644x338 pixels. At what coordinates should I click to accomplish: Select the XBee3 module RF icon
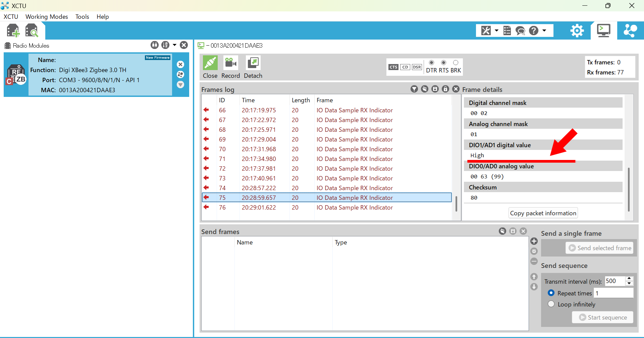coord(16,74)
